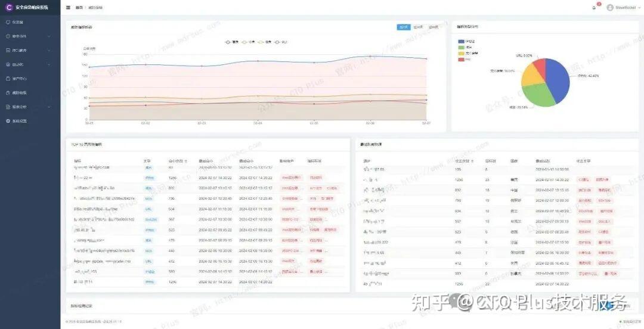Click target count 23 in the 美国 row
Screen dimensions: 644x329
point(487,180)
